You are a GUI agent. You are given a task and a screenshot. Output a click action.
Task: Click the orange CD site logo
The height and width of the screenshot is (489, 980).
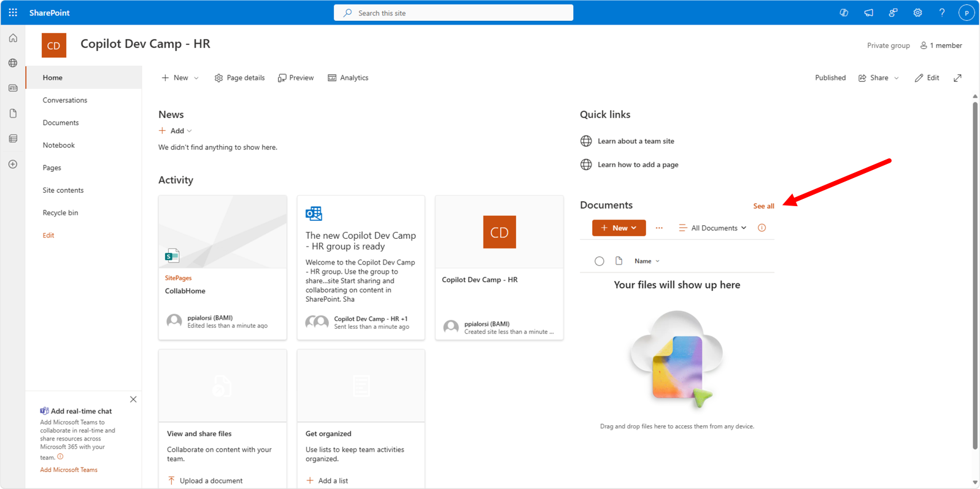(54, 45)
